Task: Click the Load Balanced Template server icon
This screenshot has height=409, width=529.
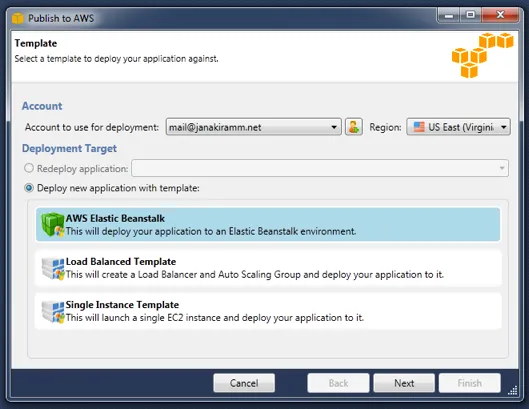Action: [53, 269]
